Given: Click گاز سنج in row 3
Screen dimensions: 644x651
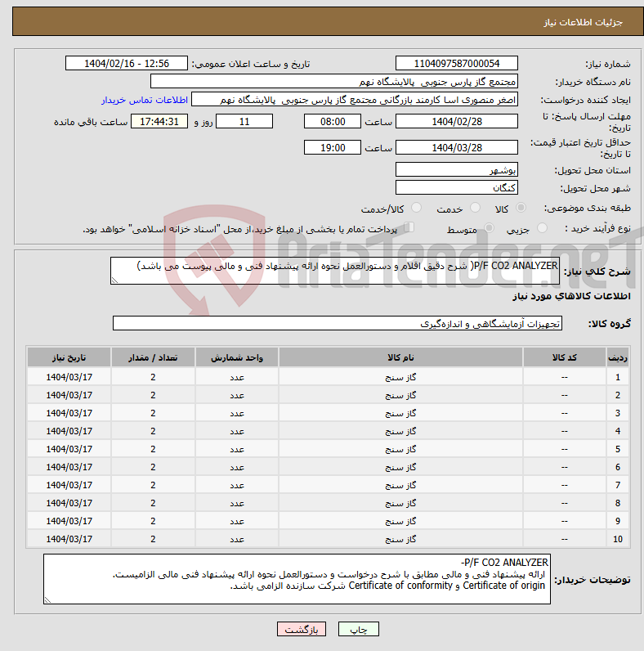Looking at the screenshot, I should [400, 413].
